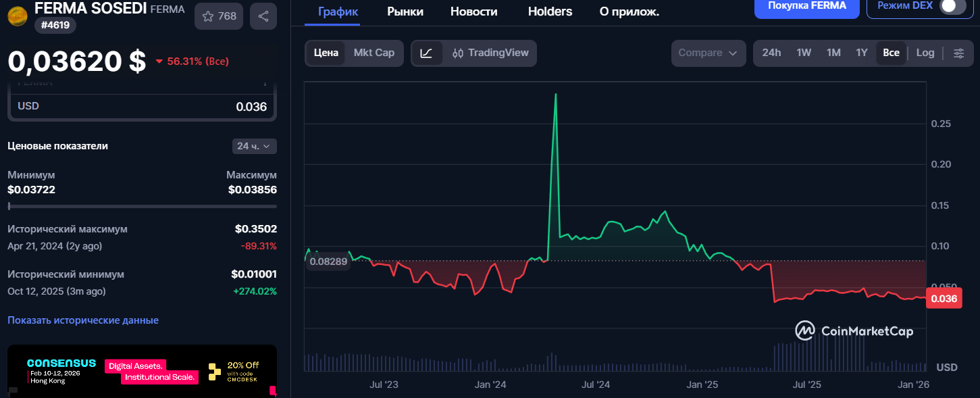Select the 1Y time range
Image resolution: width=980 pixels, height=398 pixels.
click(862, 53)
